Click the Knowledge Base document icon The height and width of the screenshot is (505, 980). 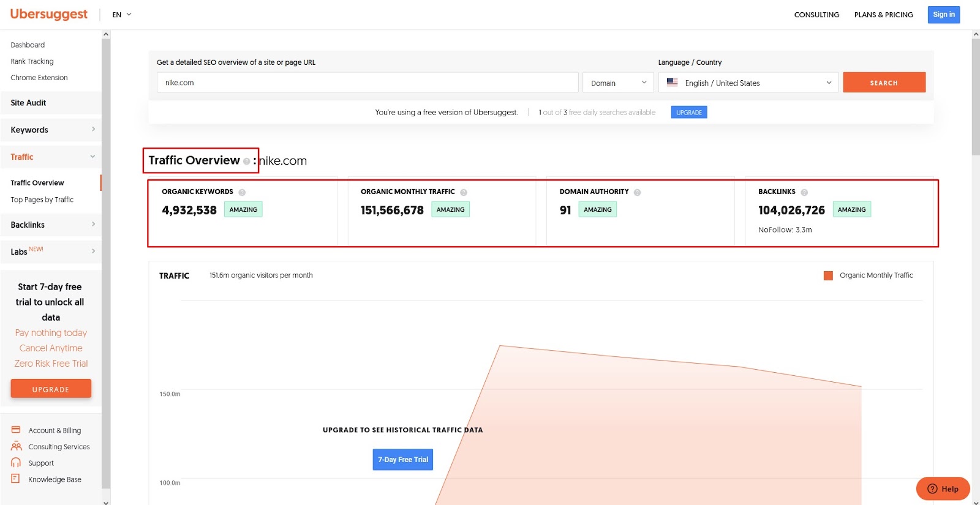16,479
